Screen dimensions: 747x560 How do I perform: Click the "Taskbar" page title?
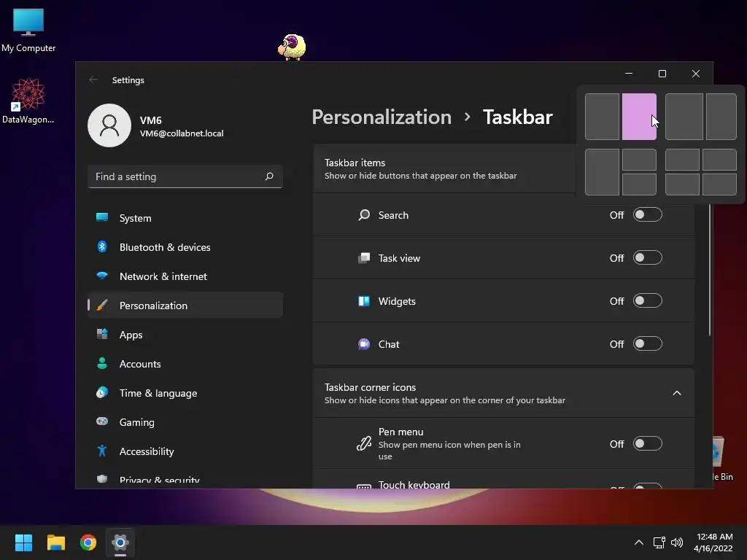(518, 117)
